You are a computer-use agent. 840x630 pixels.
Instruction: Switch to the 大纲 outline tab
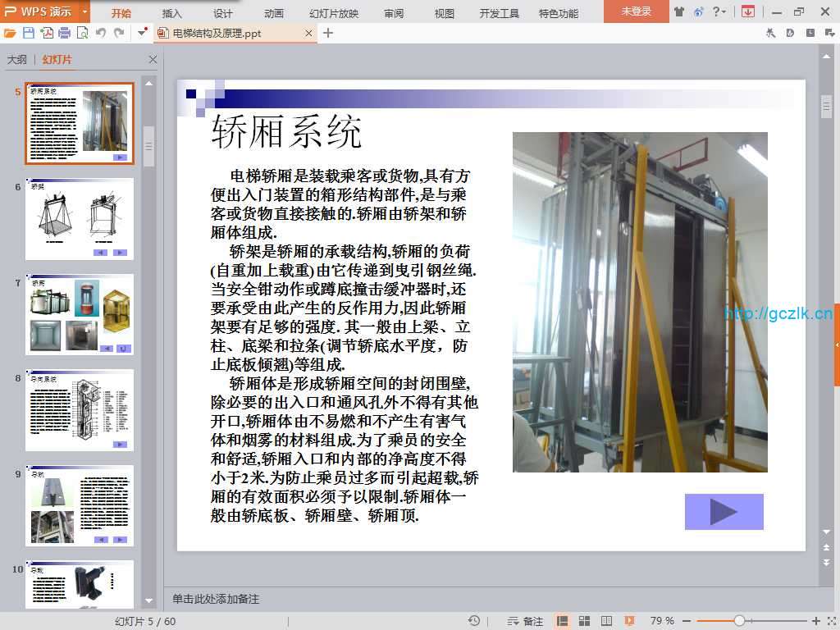point(17,60)
